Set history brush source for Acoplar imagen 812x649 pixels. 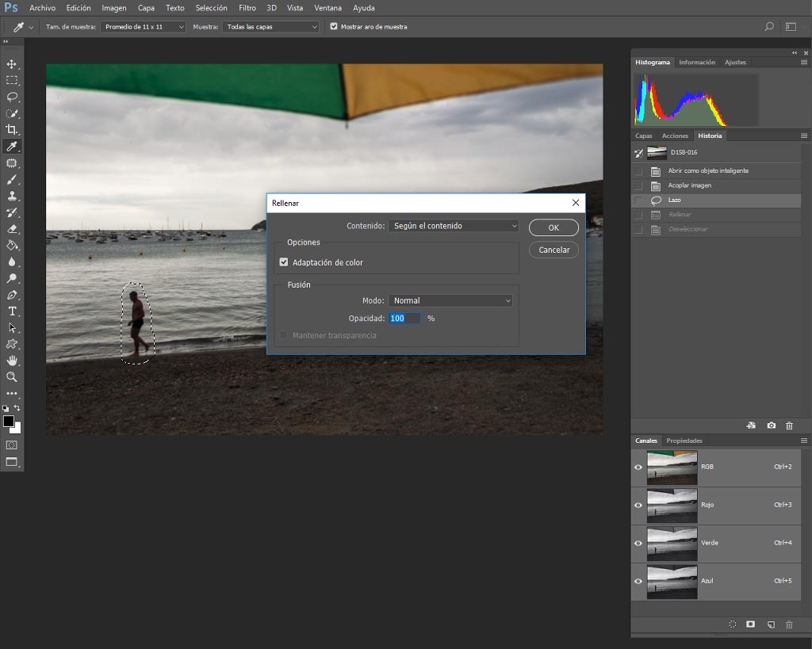click(638, 185)
